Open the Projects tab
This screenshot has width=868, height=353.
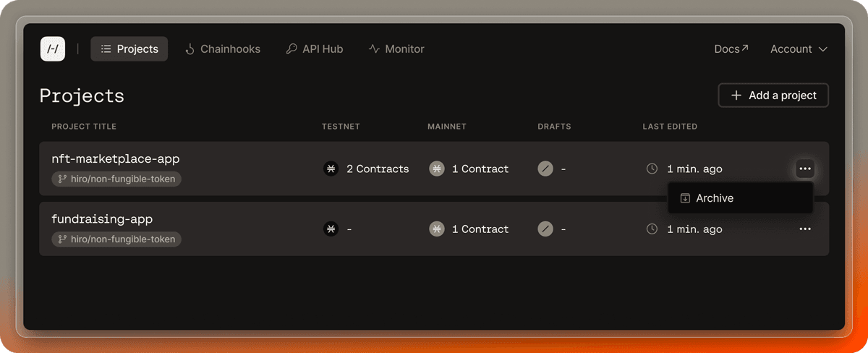coord(129,49)
